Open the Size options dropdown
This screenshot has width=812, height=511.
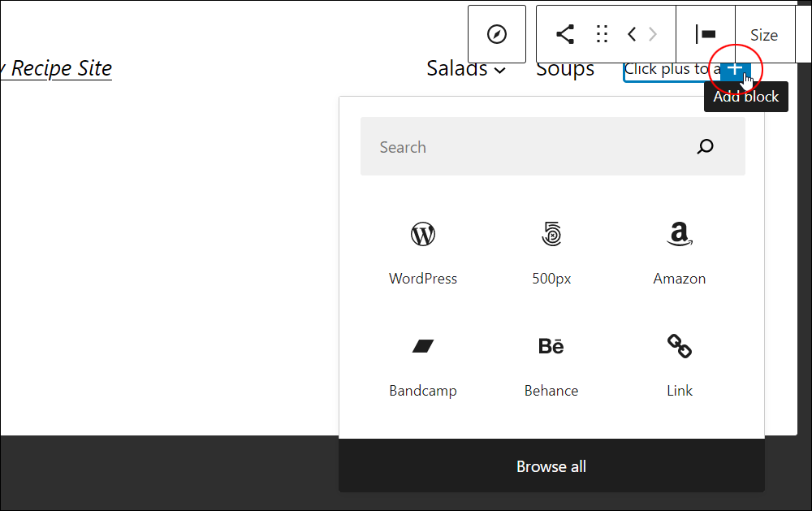764,35
